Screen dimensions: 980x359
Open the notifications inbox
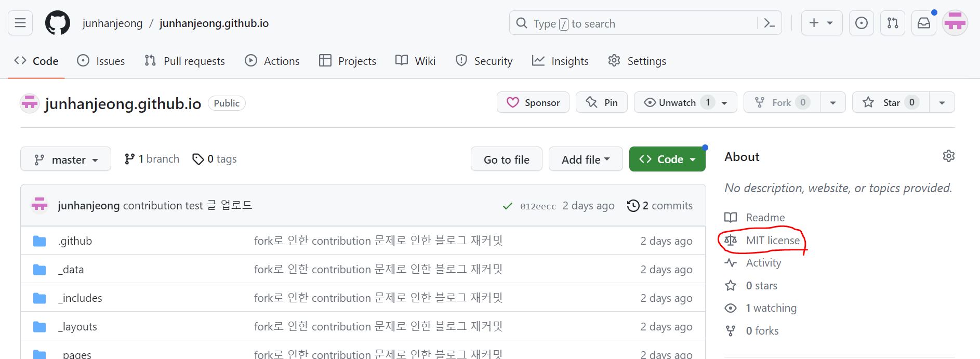923,23
